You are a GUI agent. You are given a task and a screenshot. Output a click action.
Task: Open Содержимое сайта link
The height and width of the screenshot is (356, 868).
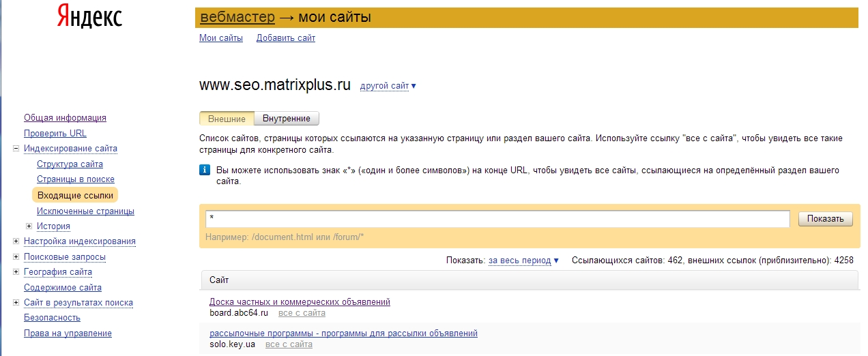(x=63, y=288)
